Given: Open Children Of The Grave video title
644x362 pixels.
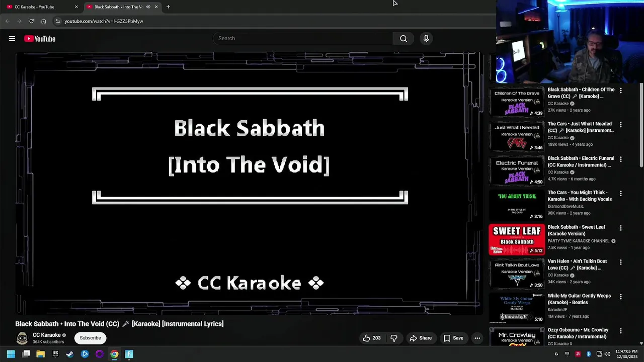Looking at the screenshot, I should [581, 93].
